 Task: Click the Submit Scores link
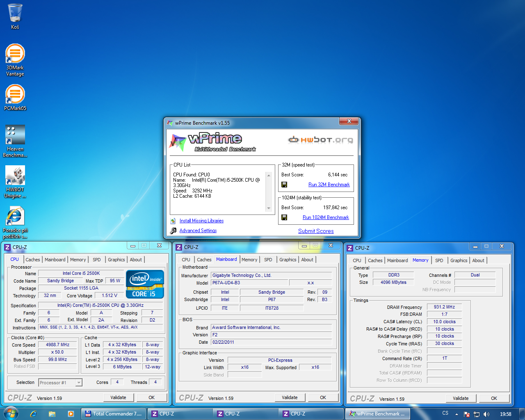[x=316, y=231]
